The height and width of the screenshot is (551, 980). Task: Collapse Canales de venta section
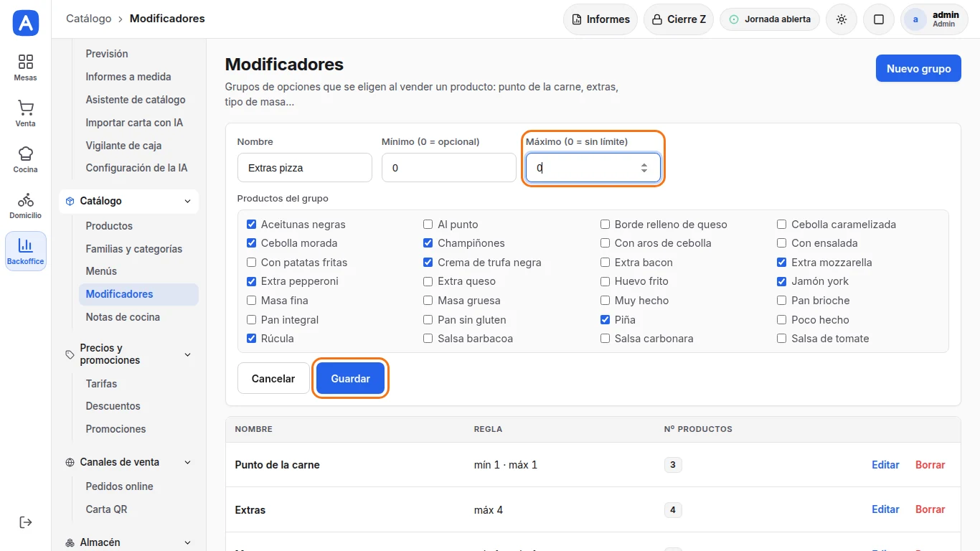(128, 462)
